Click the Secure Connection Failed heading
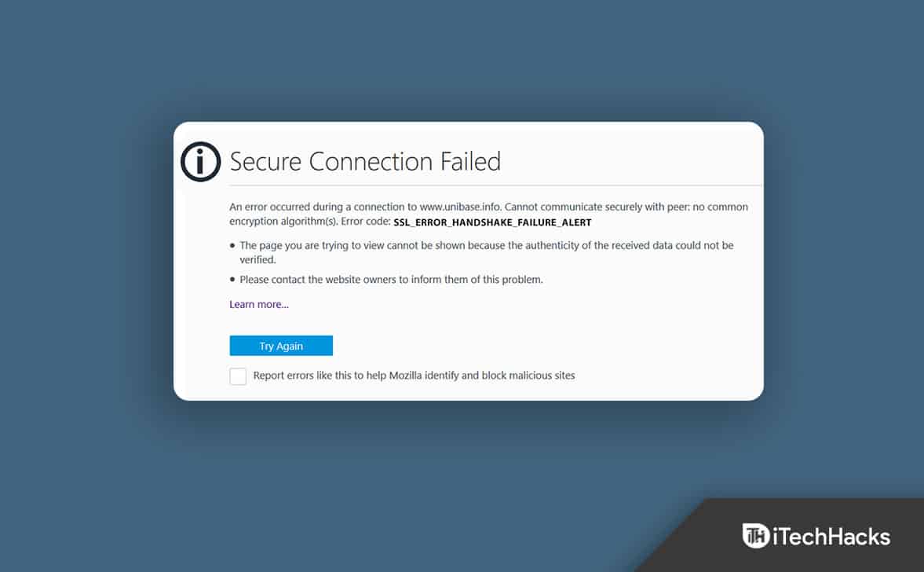Image resolution: width=924 pixels, height=572 pixels. coord(365,162)
